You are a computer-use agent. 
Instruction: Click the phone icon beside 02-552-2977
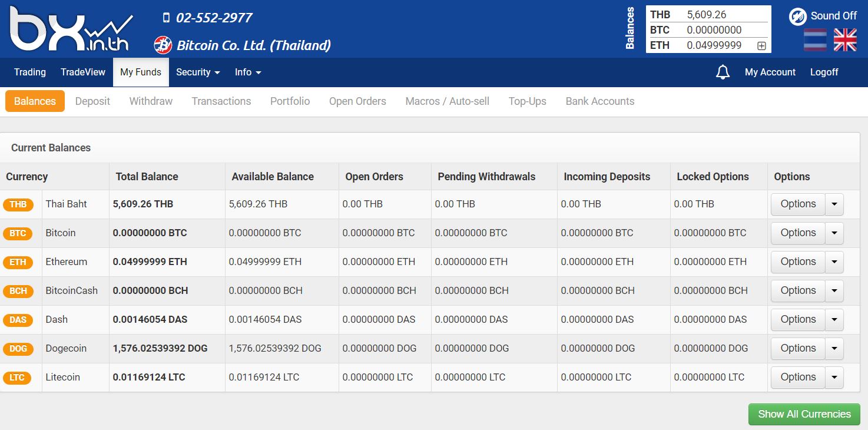click(166, 18)
